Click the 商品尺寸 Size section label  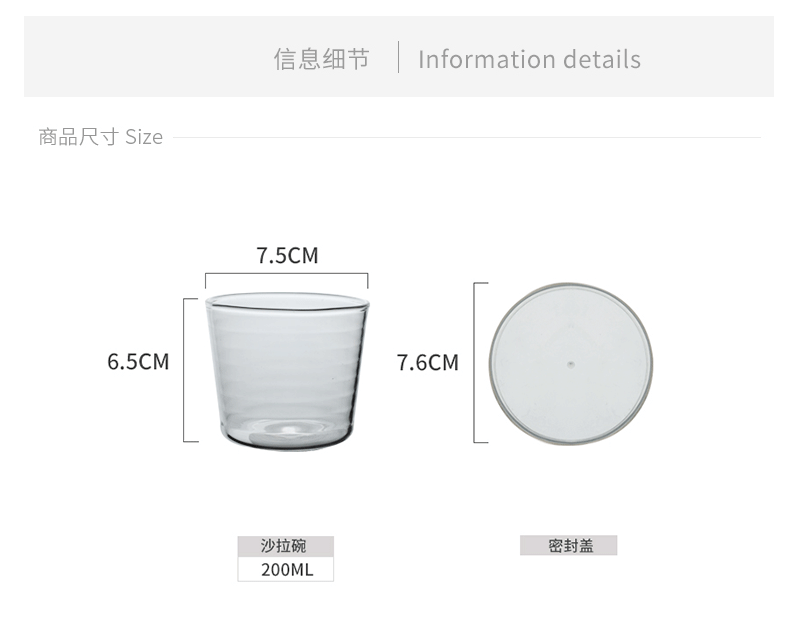tap(100, 137)
